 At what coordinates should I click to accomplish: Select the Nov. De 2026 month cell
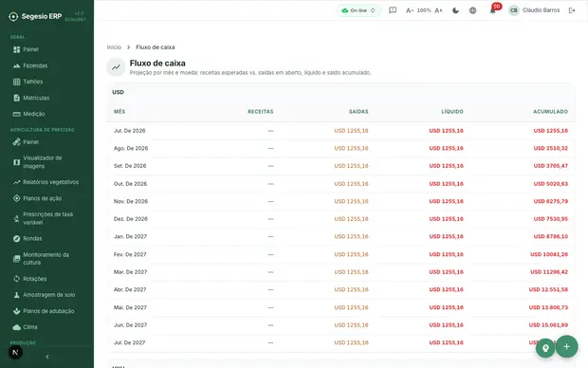tap(131, 201)
